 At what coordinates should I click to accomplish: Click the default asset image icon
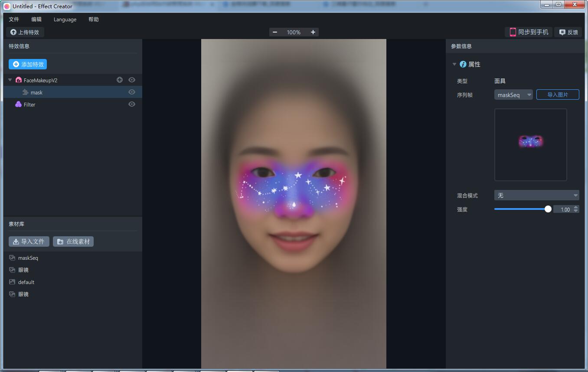click(x=12, y=282)
